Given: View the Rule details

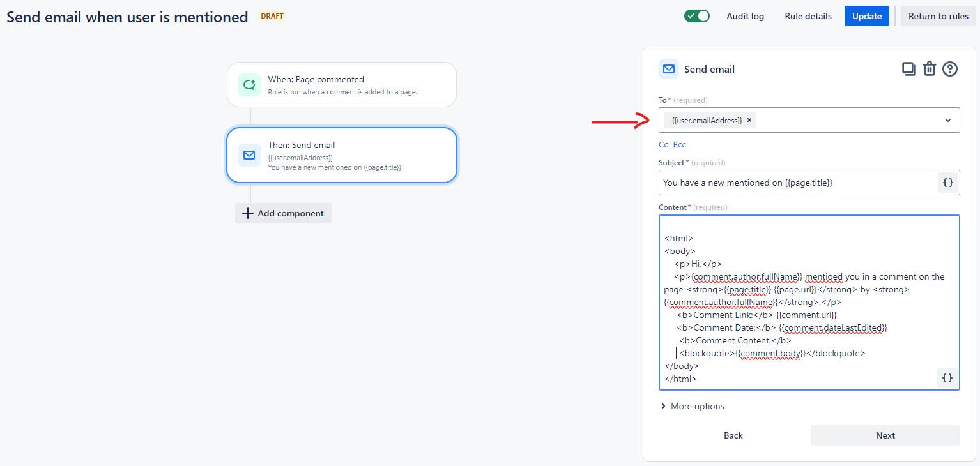Looking at the screenshot, I should point(808,16).
